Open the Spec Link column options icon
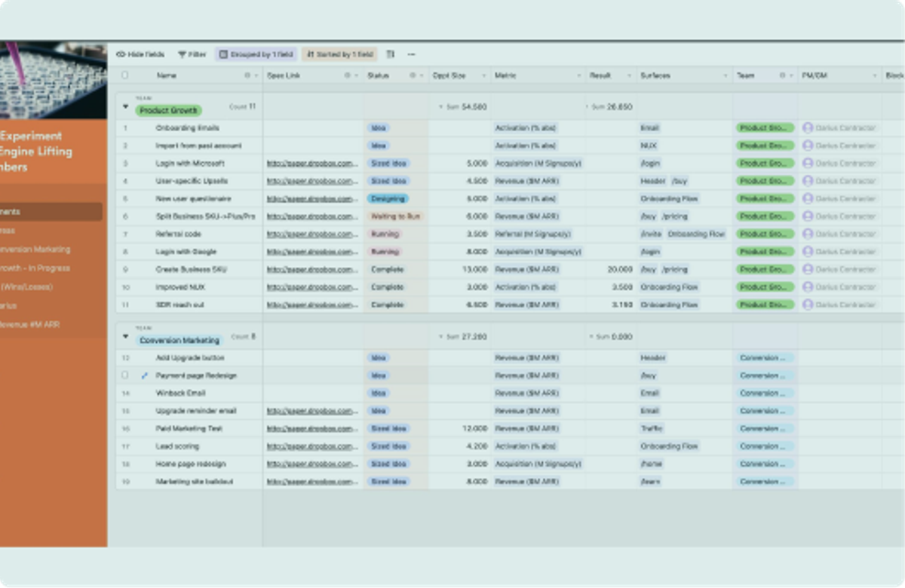The height and width of the screenshot is (588, 905). pos(348,75)
